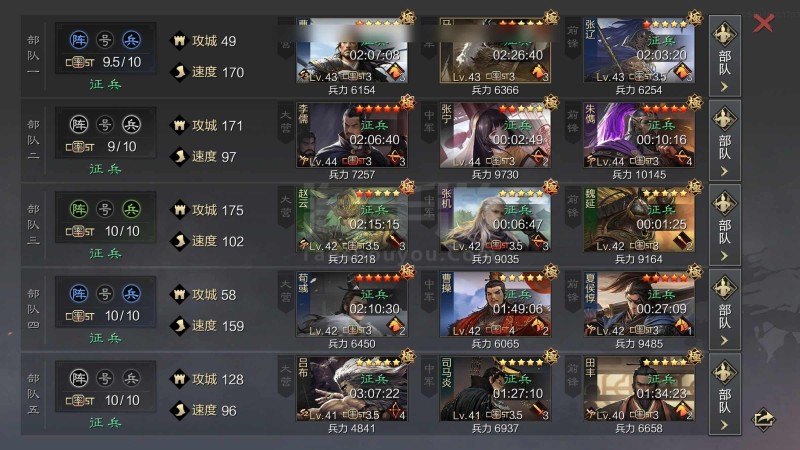This screenshot has width=800, height=450.
Task: Open the 部队 detail arrow for team one
Action: (724, 56)
